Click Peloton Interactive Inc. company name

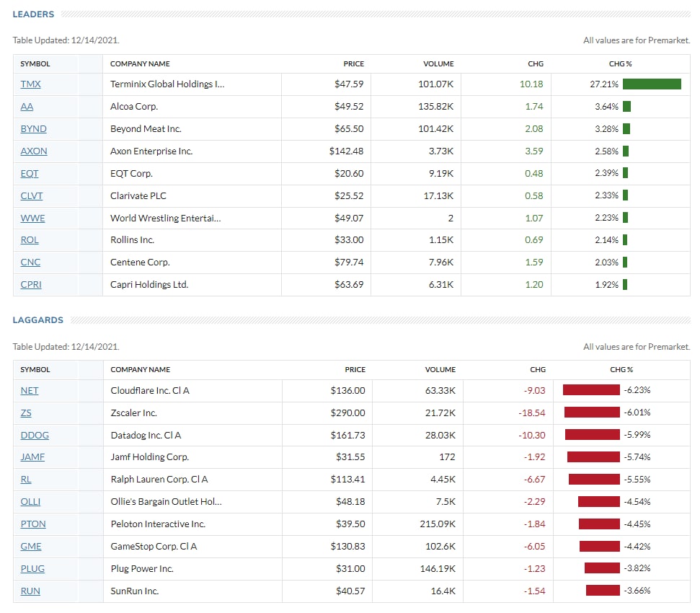158,524
